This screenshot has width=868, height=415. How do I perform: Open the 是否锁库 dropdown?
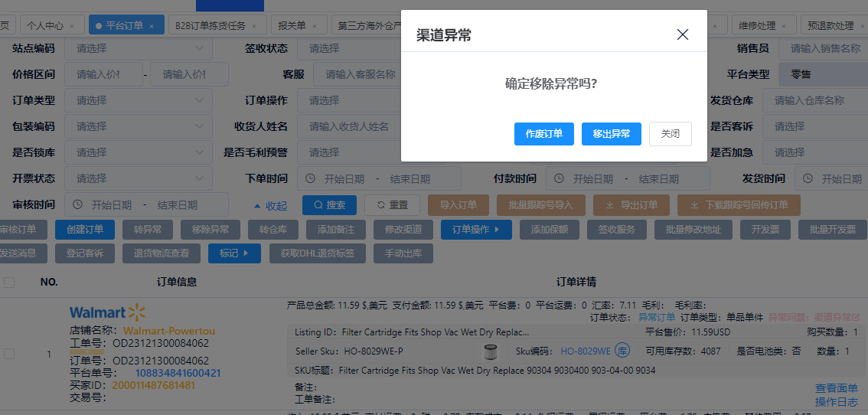coord(139,152)
